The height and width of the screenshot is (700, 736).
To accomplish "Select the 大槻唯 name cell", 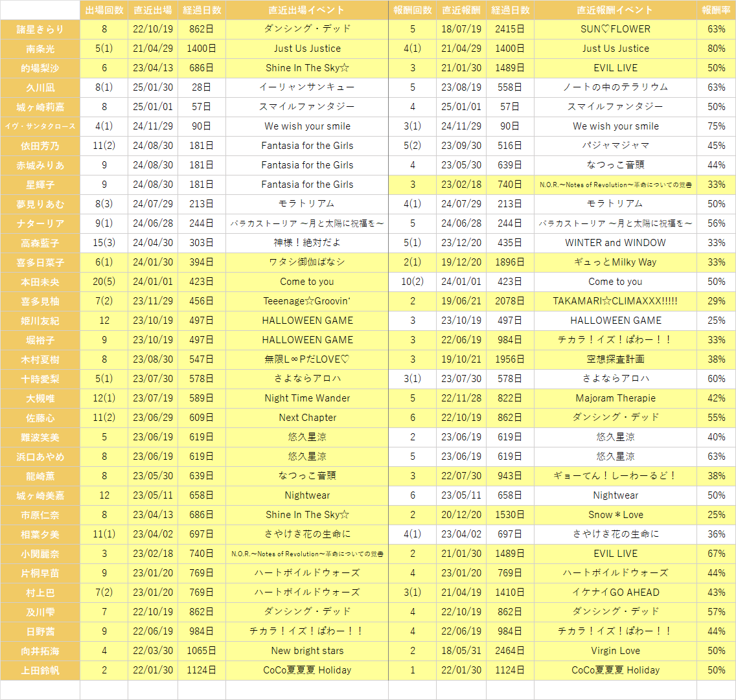I will click(x=40, y=398).
